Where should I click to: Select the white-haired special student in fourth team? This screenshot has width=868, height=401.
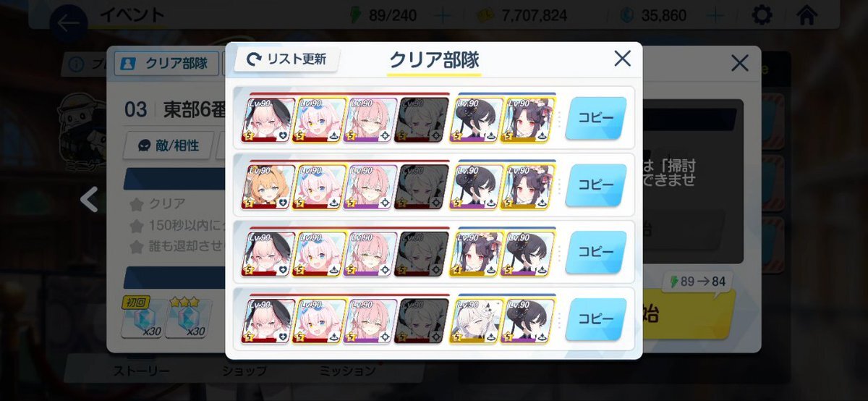[x=477, y=321]
